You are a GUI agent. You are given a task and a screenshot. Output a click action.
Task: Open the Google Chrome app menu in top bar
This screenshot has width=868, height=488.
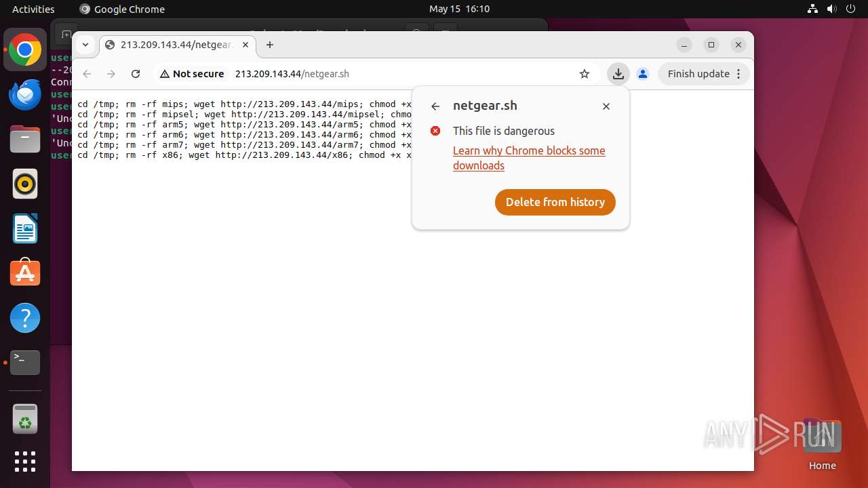click(x=122, y=9)
